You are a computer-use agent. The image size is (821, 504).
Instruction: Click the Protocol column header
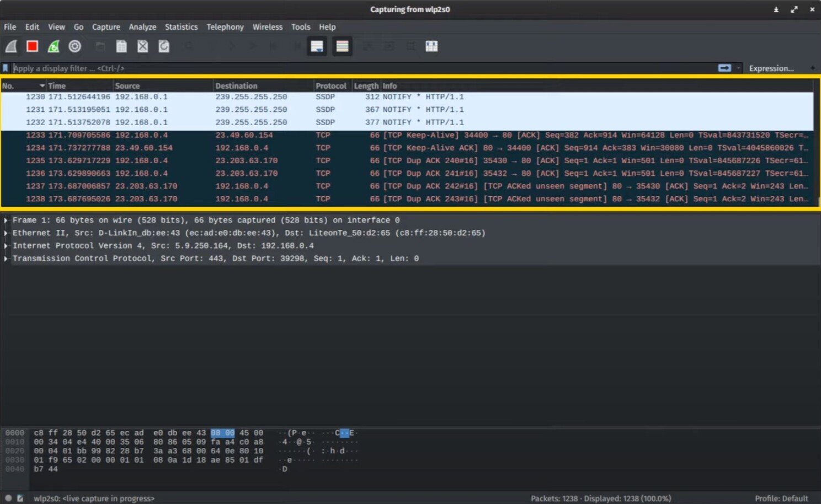click(x=330, y=86)
